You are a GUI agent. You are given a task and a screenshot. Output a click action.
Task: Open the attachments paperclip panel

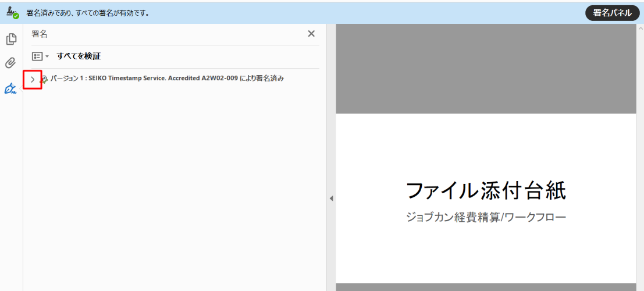(10, 63)
